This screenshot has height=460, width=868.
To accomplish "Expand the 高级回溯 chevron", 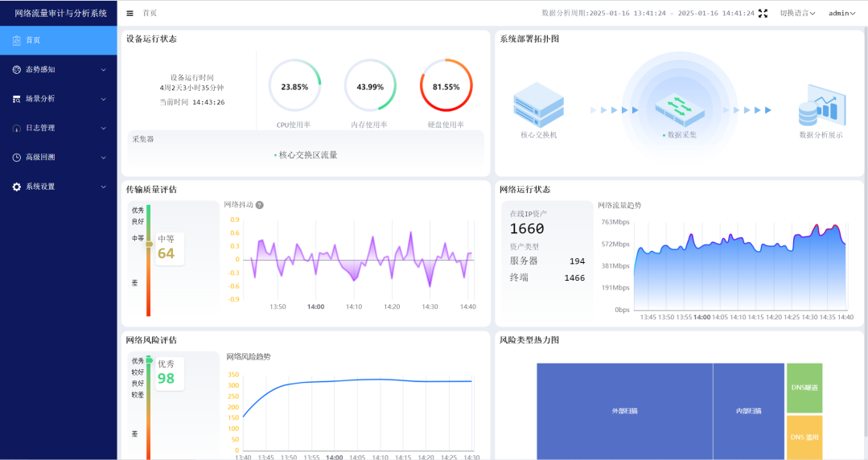I will click(104, 157).
